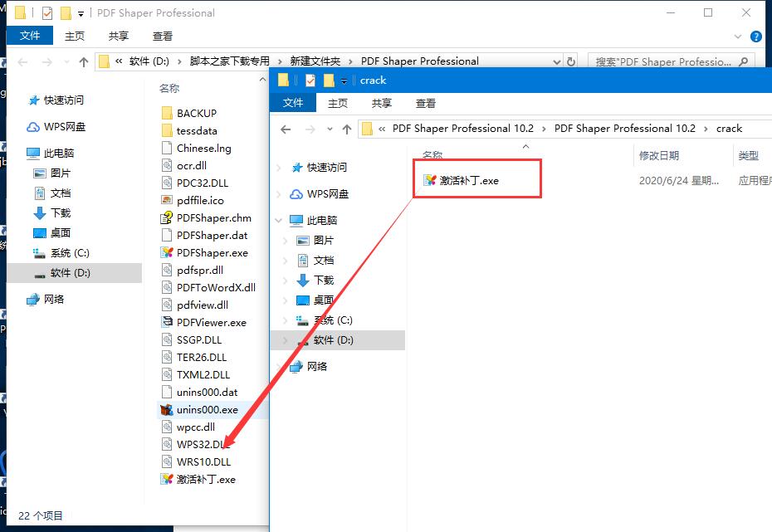Screen dimensions: 772x532
Task: Go up one level in PDF Shaper window
Action: (x=84, y=62)
